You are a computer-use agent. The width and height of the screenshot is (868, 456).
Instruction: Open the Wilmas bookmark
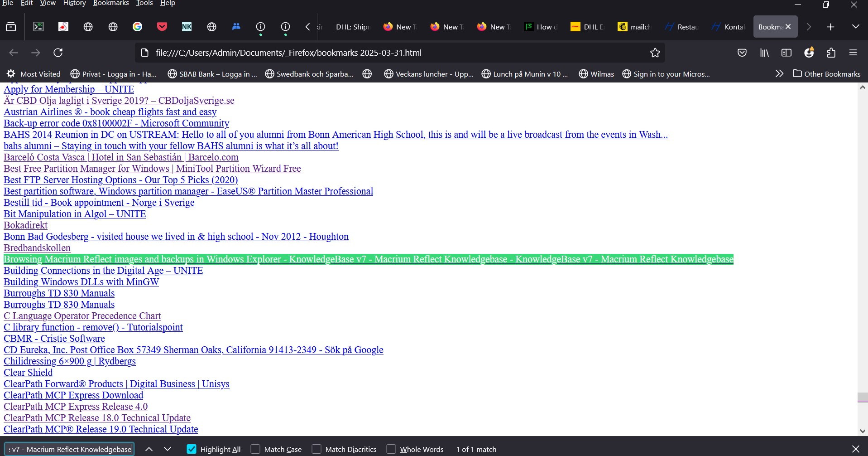pos(596,74)
